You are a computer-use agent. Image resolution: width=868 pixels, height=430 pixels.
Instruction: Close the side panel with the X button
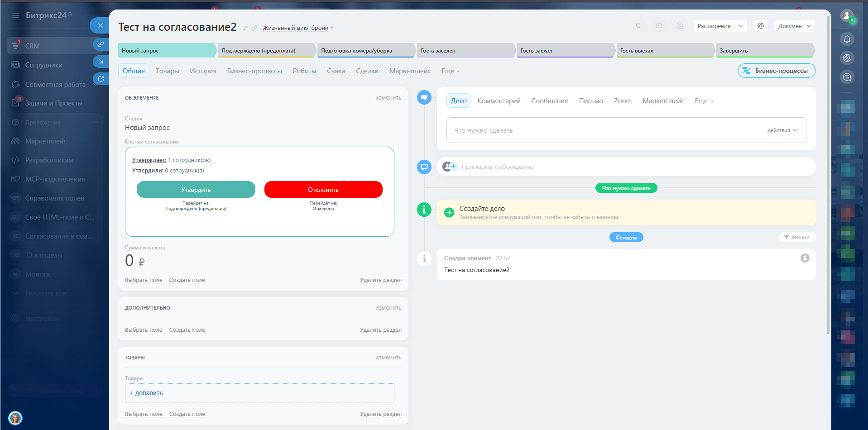[x=100, y=25]
